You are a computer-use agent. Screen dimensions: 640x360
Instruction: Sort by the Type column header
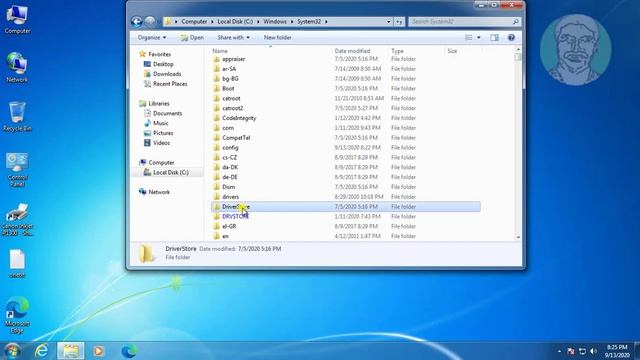coord(397,51)
